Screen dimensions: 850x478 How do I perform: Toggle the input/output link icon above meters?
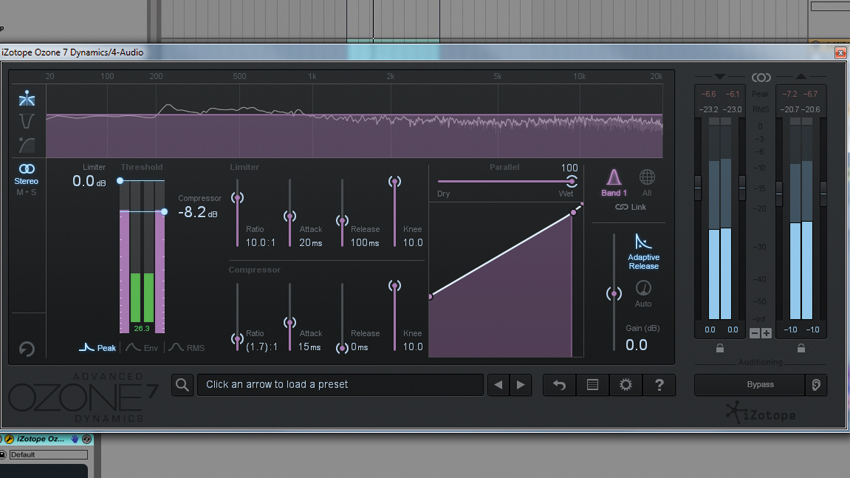pos(761,77)
